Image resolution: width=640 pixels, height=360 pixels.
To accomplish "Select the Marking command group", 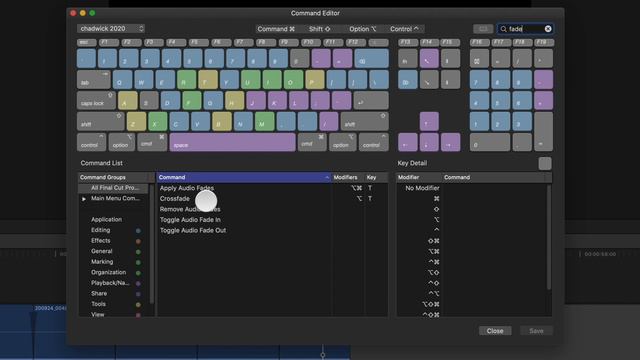I will tap(102, 262).
